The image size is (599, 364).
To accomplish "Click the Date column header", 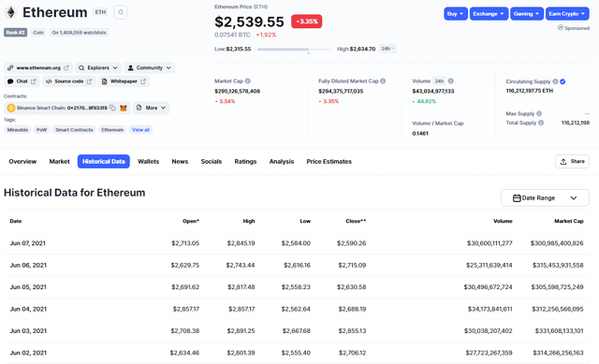I will pyautogui.click(x=16, y=221).
